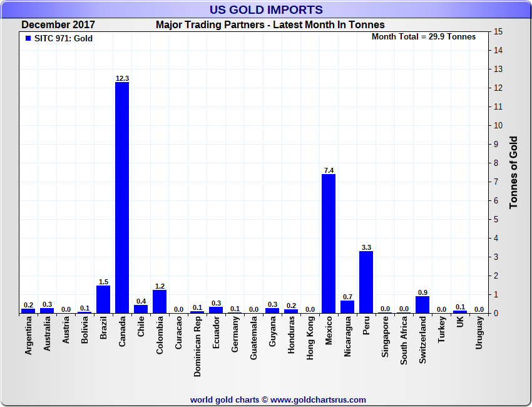Click the '12.3' value above Canada

click(x=122, y=78)
